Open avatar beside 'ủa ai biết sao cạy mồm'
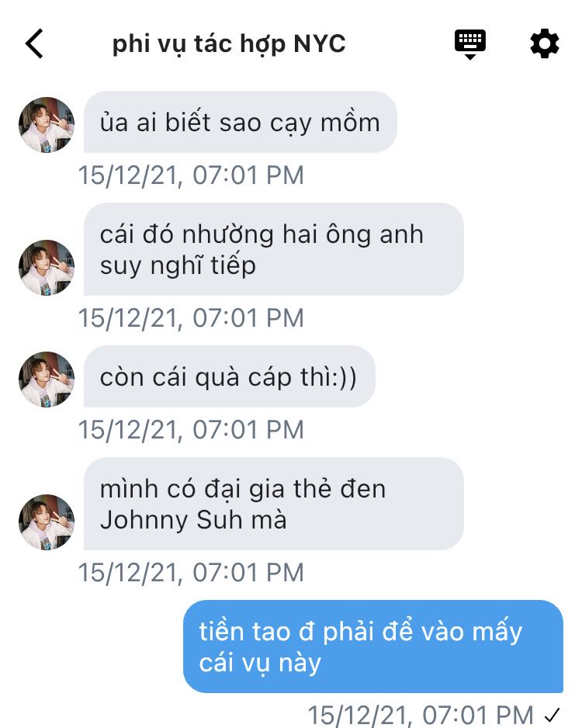Image resolution: width=582 pixels, height=728 pixels. coord(47,124)
